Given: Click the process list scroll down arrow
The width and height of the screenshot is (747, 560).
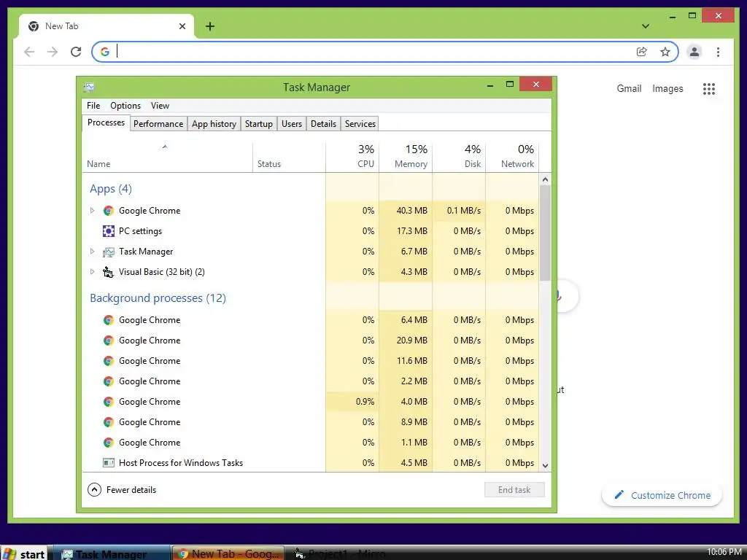Looking at the screenshot, I should (x=545, y=466).
